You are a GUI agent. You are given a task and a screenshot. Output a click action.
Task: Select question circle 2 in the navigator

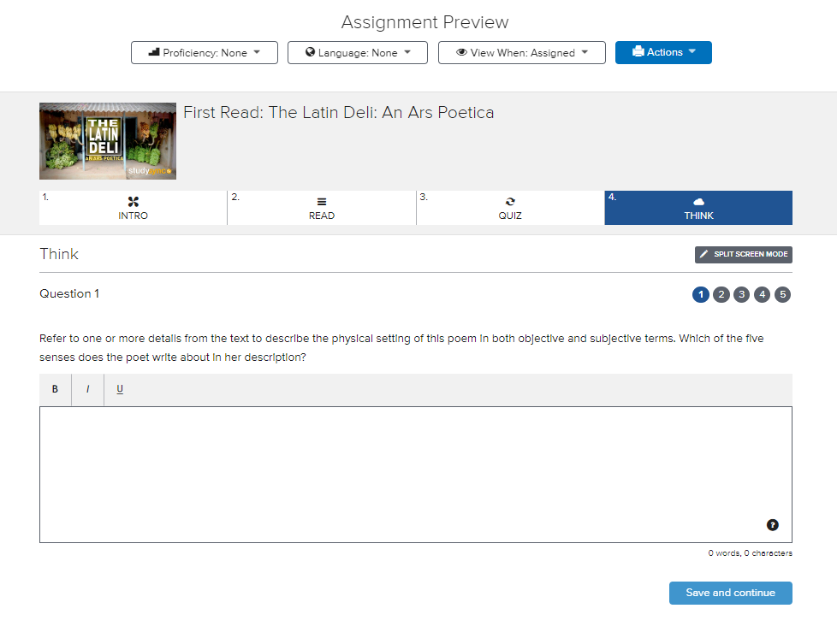click(x=721, y=294)
